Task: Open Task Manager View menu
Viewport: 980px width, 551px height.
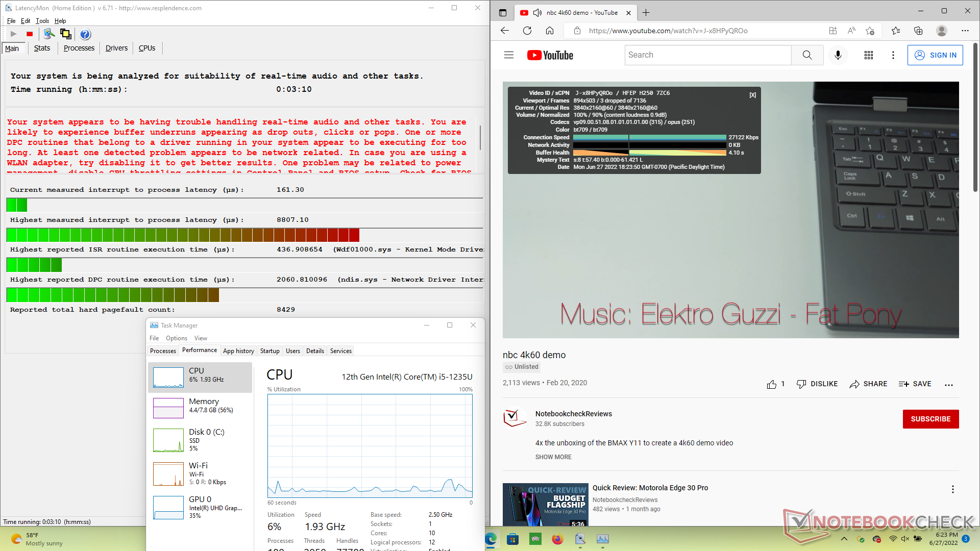Action: pyautogui.click(x=201, y=338)
